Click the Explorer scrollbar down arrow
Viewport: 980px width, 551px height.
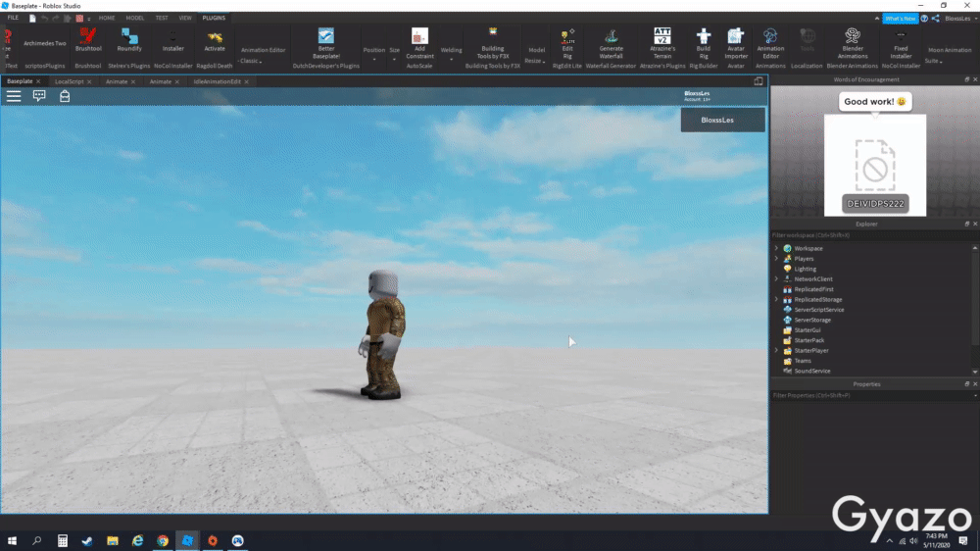[x=975, y=373]
